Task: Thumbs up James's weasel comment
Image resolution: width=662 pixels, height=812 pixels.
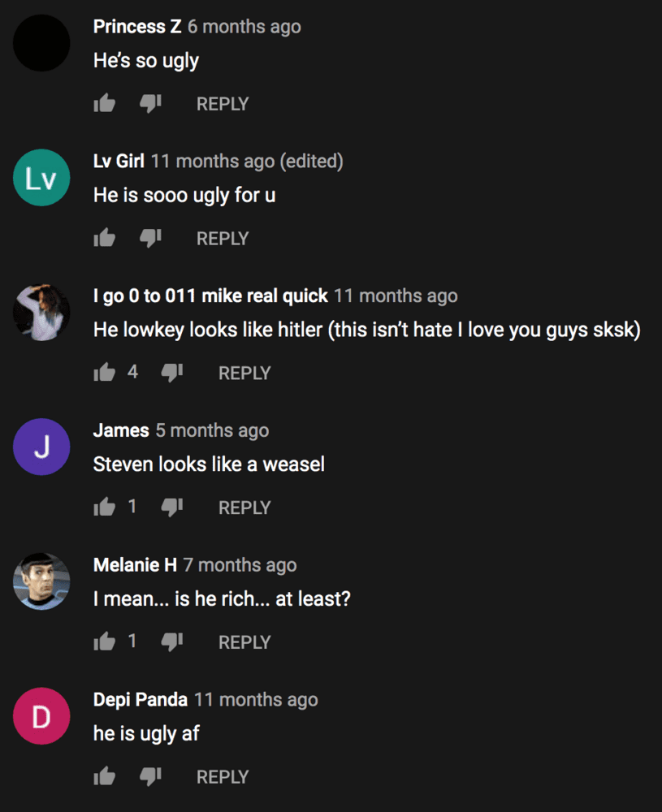Action: (x=104, y=507)
